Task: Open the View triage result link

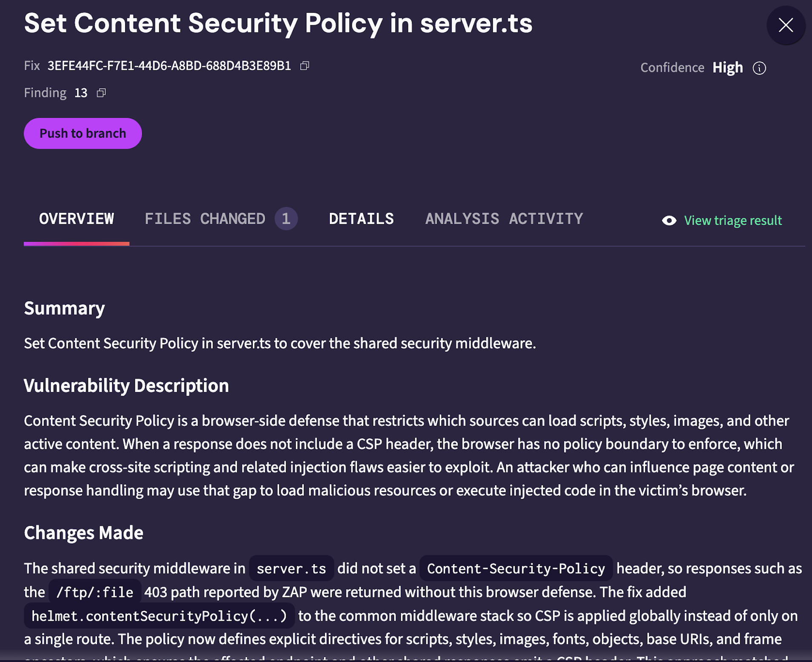Action: pos(733,220)
